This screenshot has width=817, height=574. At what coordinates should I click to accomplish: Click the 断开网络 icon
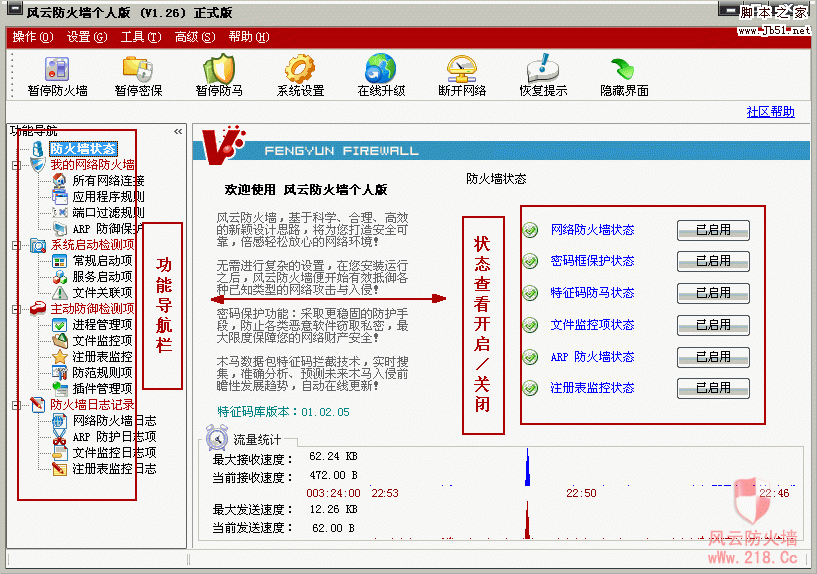point(462,69)
